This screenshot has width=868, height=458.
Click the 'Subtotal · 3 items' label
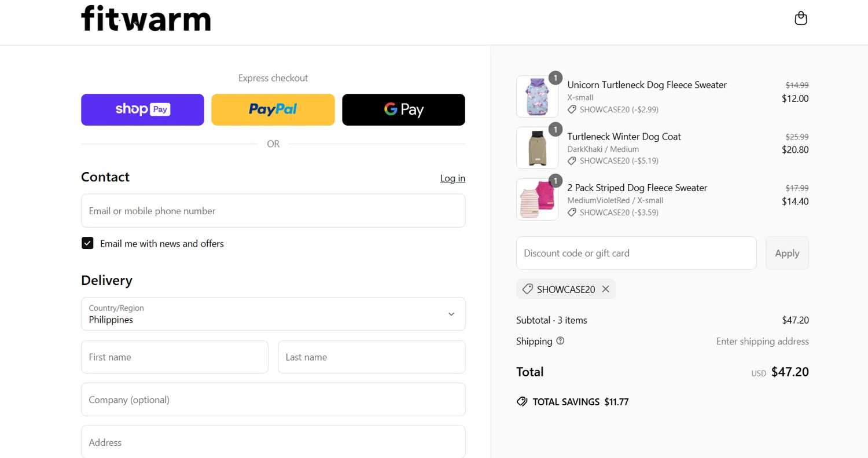[x=551, y=320]
